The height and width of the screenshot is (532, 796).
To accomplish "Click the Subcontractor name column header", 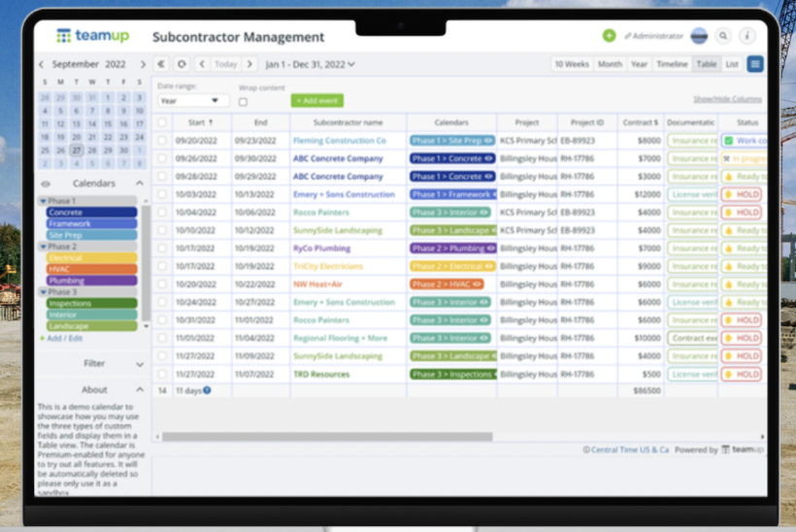I will coord(348,122).
